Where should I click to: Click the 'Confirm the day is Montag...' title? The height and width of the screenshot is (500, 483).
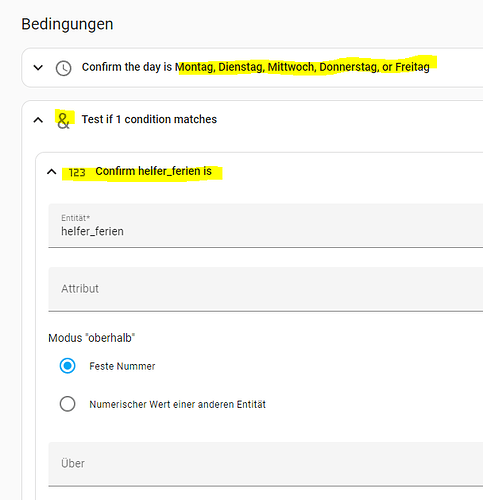click(256, 67)
